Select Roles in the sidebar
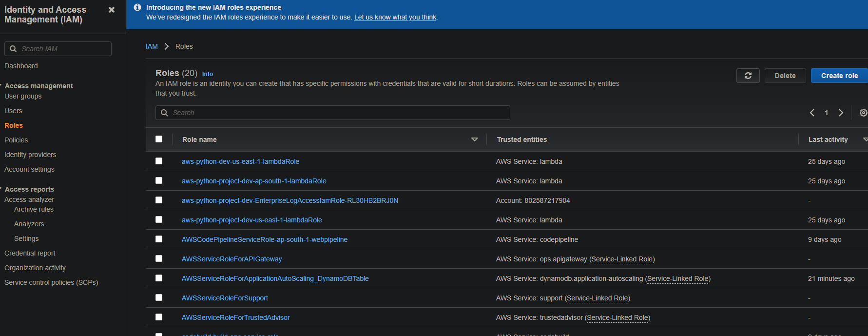This screenshot has height=336, width=868. pos(14,125)
